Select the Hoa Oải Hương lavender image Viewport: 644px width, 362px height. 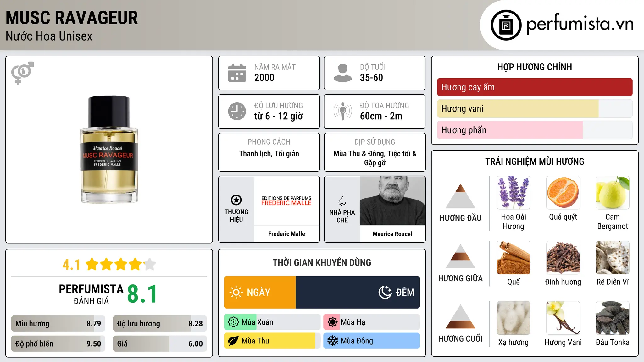514,193
